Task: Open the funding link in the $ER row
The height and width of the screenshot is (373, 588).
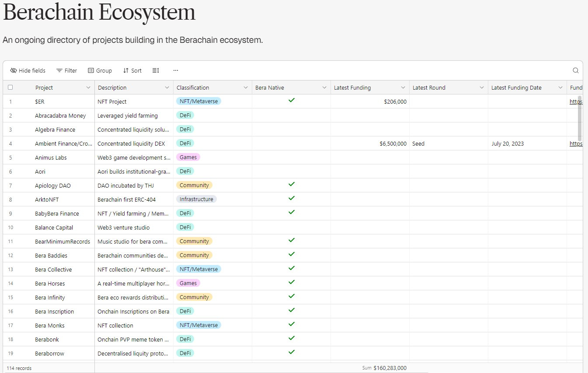Action: coord(576,101)
